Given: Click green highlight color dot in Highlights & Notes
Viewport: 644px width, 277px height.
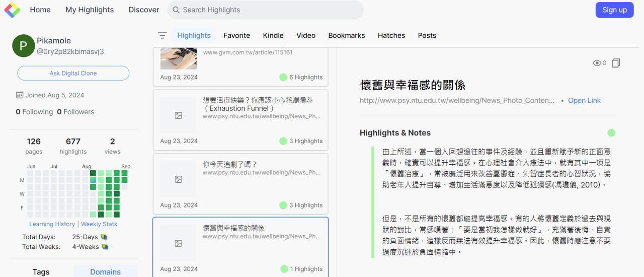Looking at the screenshot, I should click(x=611, y=133).
